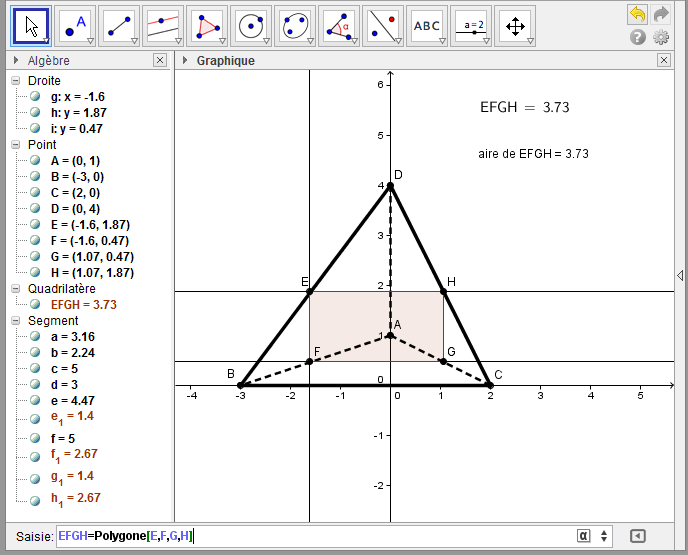
Task: Hide quadrilateral EFGH using its bullet
Action: coord(36,305)
